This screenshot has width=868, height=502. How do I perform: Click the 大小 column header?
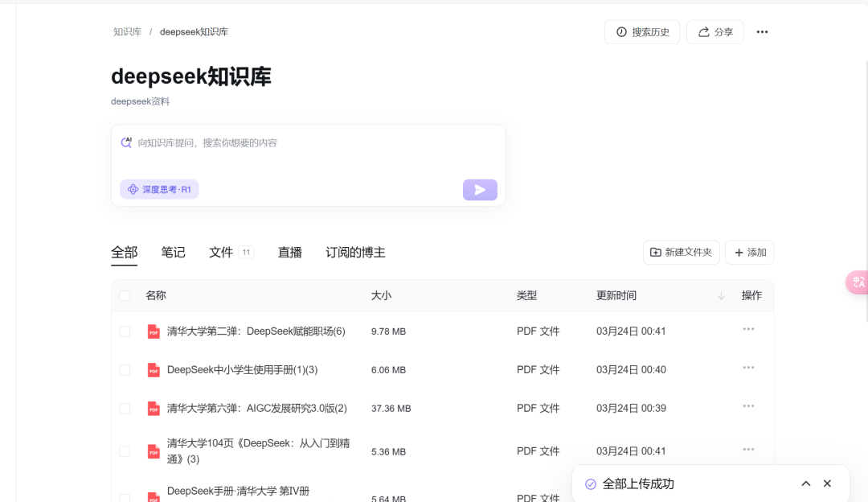(381, 295)
